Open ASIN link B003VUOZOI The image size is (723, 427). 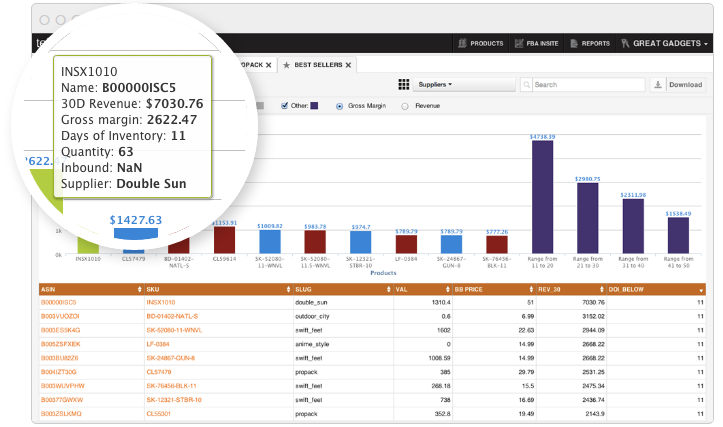(x=59, y=315)
